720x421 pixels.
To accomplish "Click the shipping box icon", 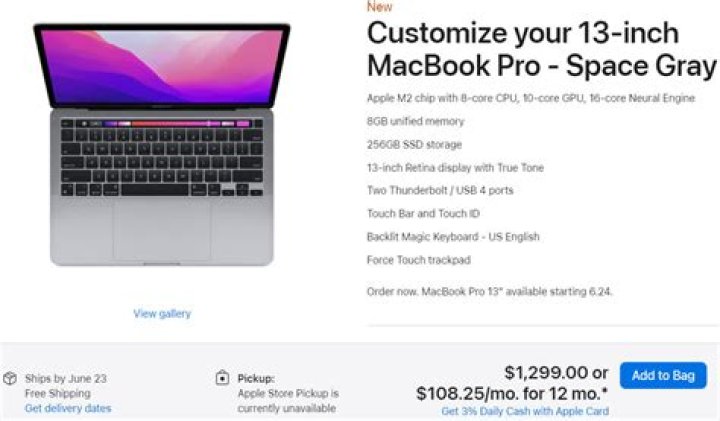I will point(10,378).
